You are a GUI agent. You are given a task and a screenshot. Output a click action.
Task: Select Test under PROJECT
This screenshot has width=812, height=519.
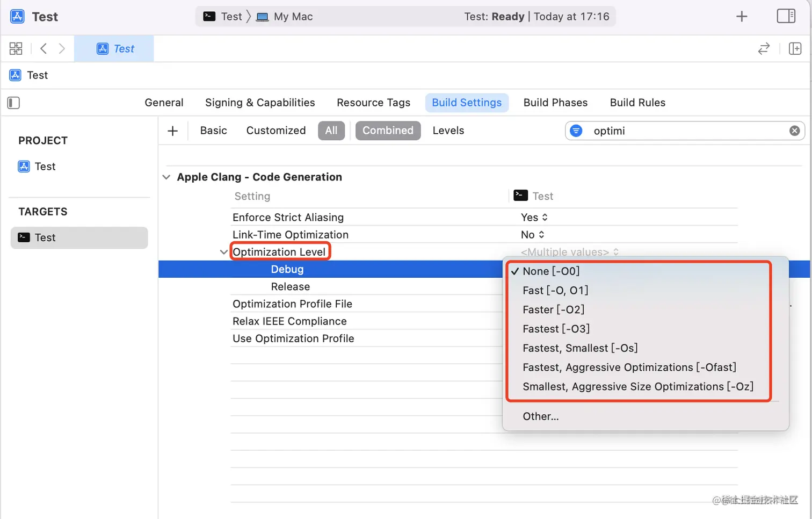[37, 167]
